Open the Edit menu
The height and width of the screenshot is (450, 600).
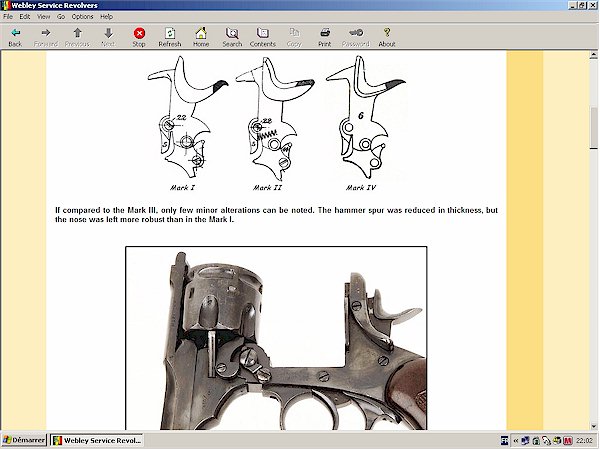pyautogui.click(x=25, y=16)
